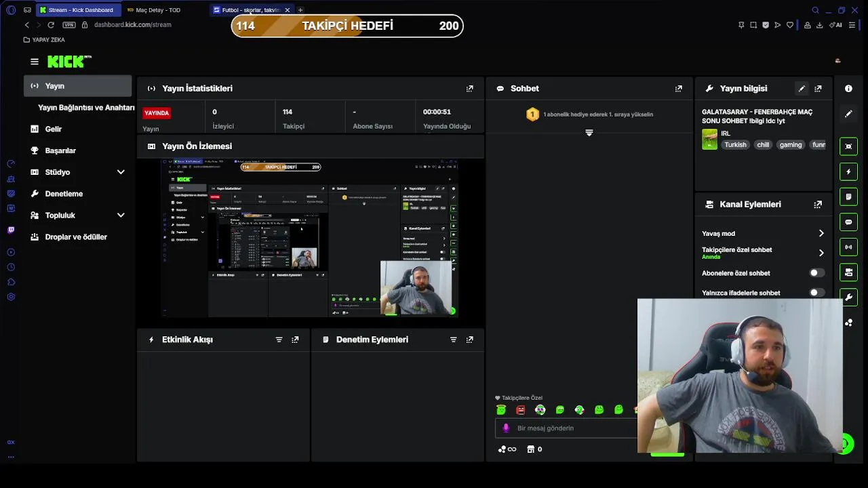Click the chill tag

point(763,145)
